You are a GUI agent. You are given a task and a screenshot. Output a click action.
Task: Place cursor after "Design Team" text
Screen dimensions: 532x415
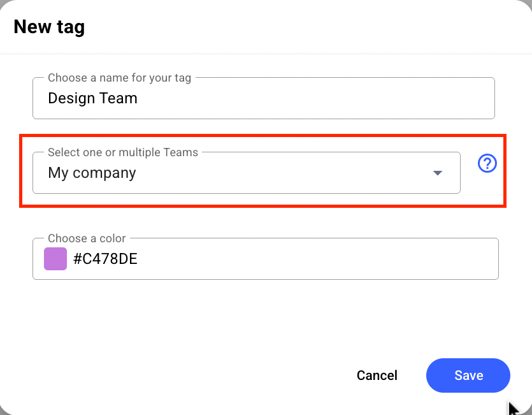(138, 98)
